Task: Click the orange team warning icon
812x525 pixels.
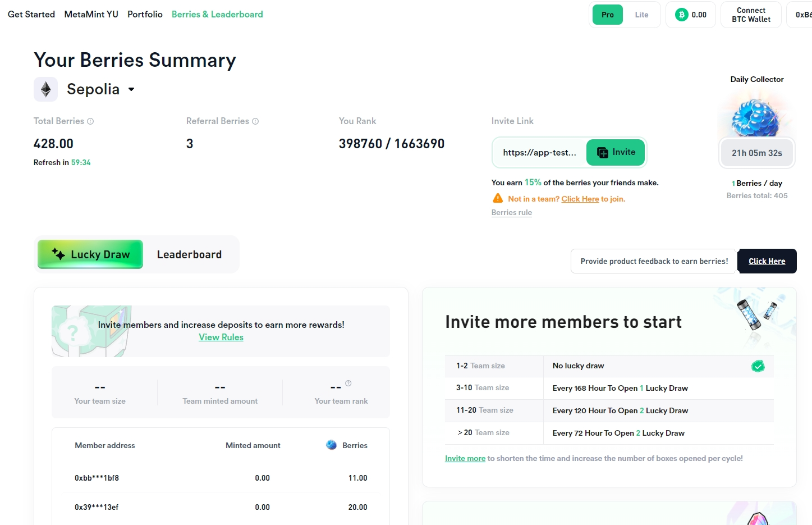Action: 498,198
